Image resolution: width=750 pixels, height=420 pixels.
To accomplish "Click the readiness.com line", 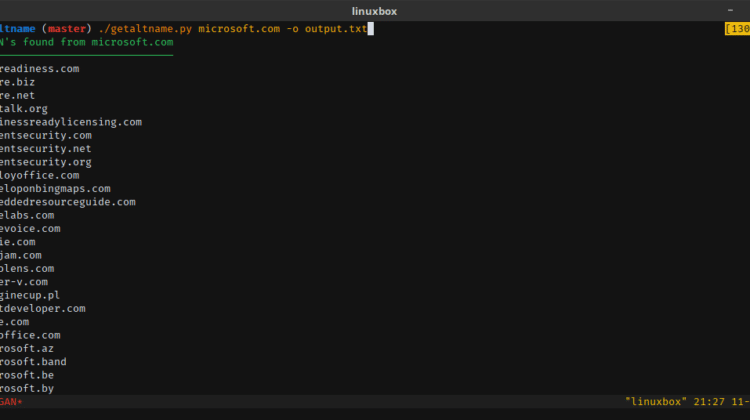I will tap(40, 68).
